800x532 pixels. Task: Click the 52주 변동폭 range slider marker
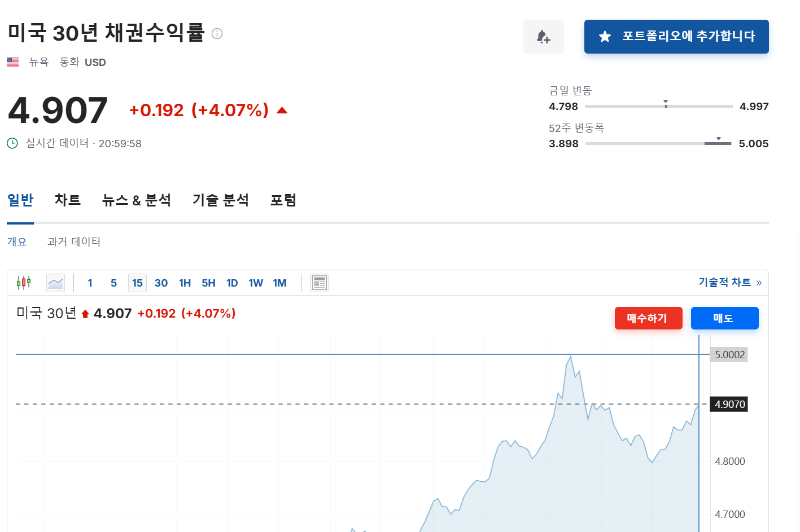(x=719, y=139)
